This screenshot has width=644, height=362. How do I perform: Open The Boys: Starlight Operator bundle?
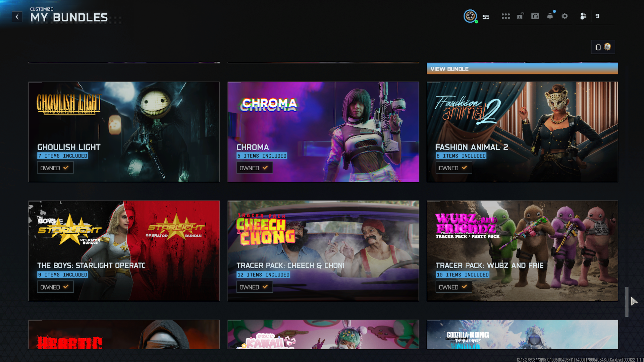tap(124, 251)
